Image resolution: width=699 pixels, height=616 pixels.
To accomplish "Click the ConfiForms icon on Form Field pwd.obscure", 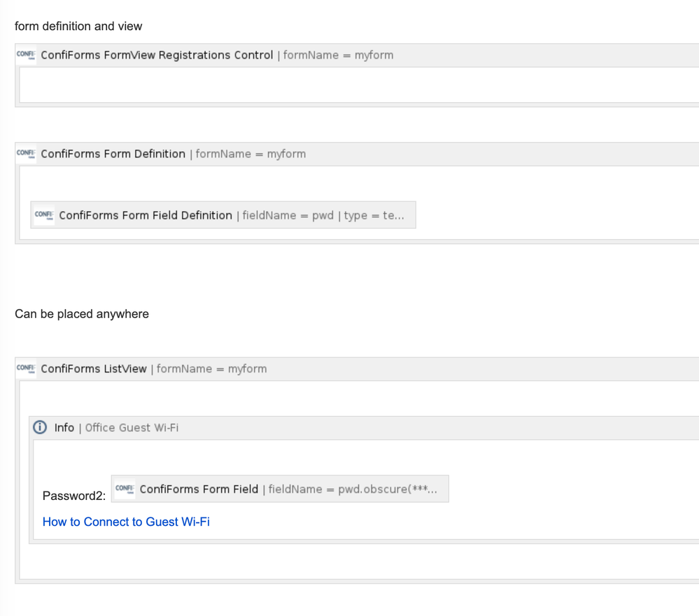I will click(x=125, y=489).
